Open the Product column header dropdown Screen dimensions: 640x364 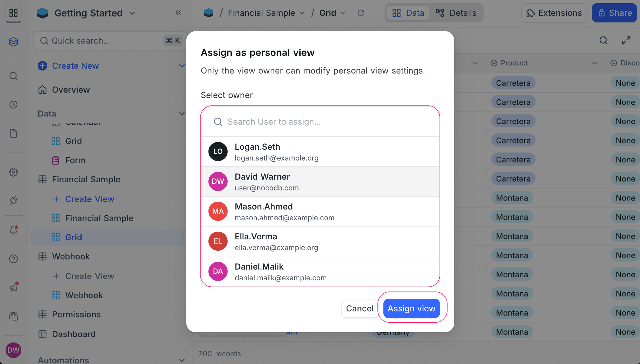pyautogui.click(x=595, y=63)
